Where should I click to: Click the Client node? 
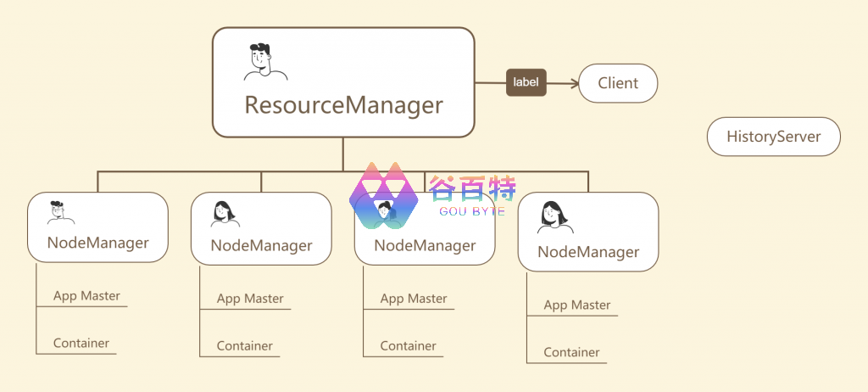point(618,83)
